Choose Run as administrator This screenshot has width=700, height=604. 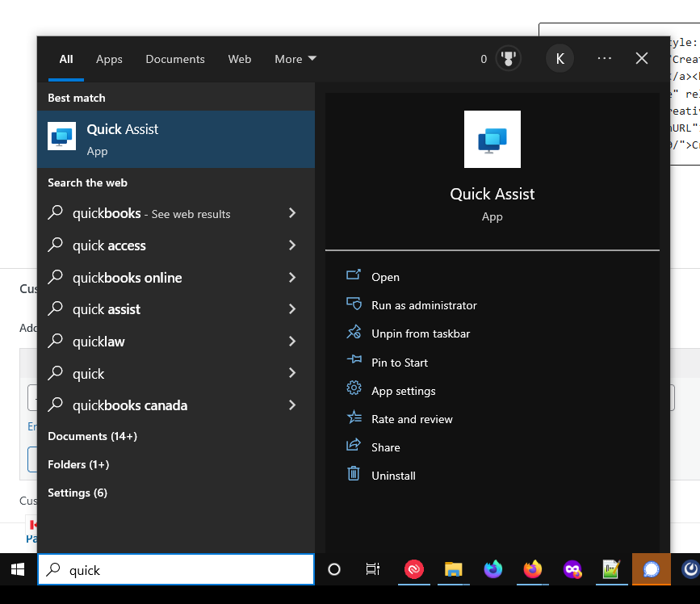pos(412,305)
